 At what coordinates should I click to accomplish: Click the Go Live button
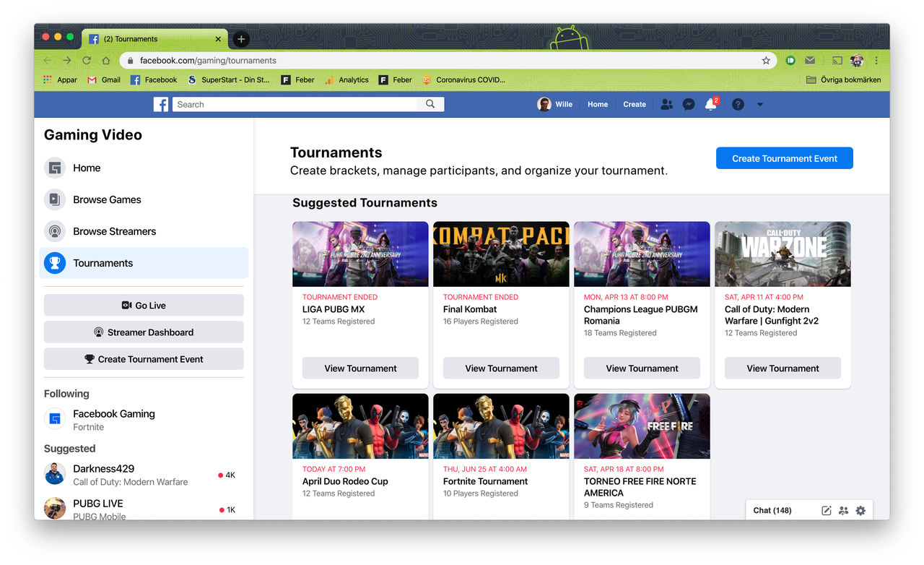point(144,306)
